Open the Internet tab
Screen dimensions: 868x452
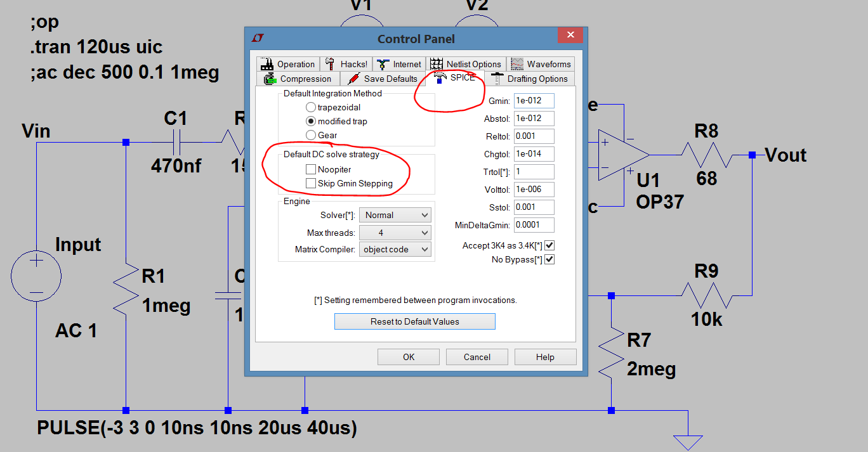tap(399, 64)
